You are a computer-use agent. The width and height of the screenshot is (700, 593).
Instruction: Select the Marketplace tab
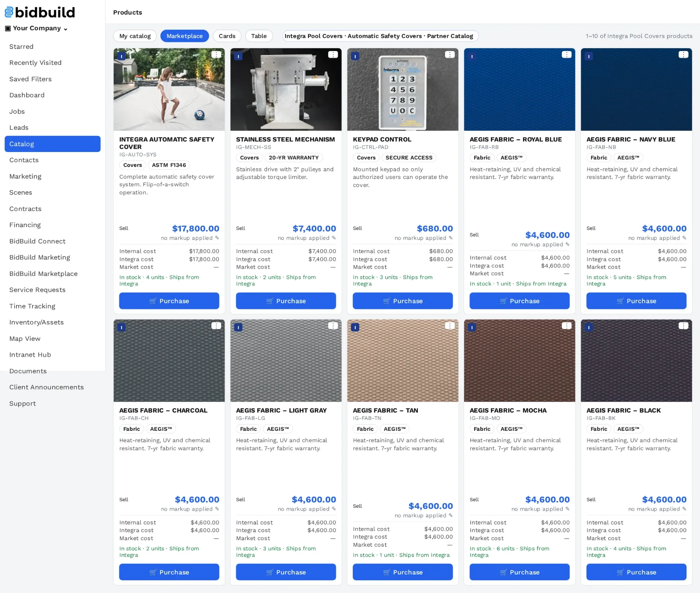pyautogui.click(x=184, y=36)
